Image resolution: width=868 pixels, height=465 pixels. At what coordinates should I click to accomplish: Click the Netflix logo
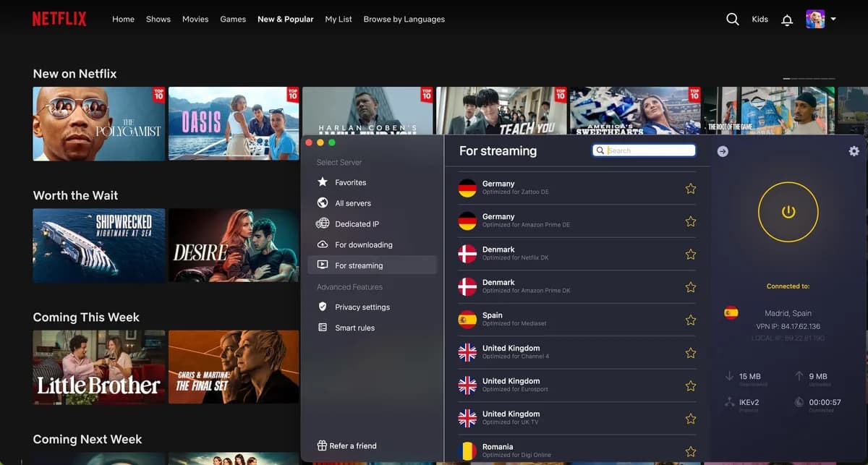[x=61, y=19]
